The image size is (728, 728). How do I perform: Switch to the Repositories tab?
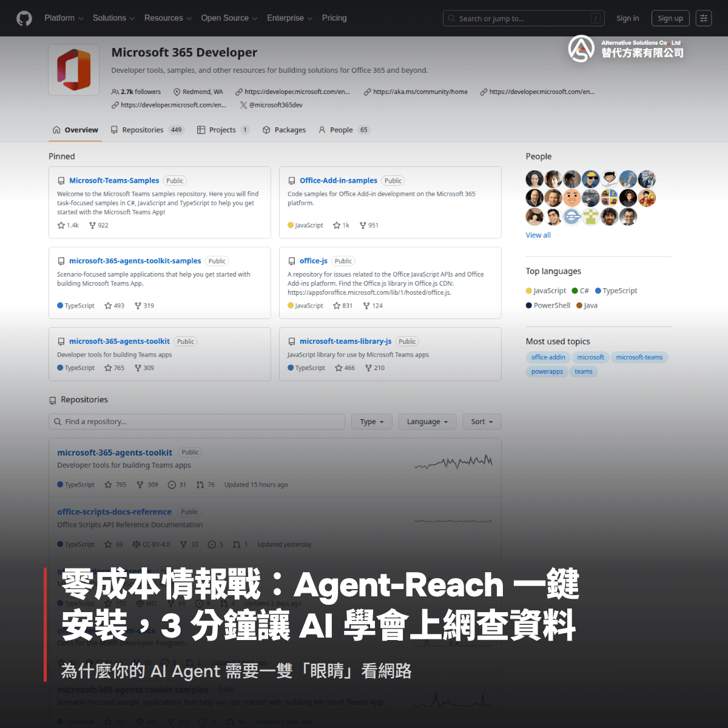click(x=147, y=130)
